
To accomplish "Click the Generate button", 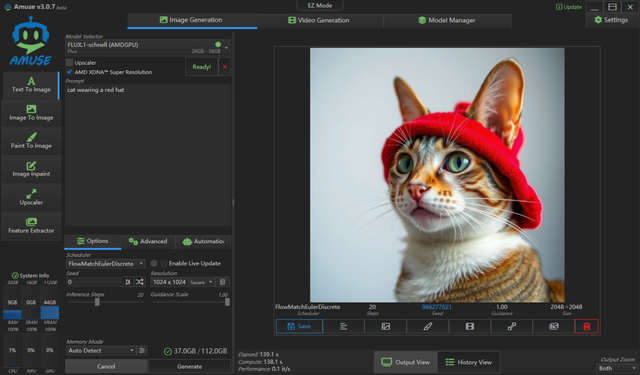I will (189, 366).
